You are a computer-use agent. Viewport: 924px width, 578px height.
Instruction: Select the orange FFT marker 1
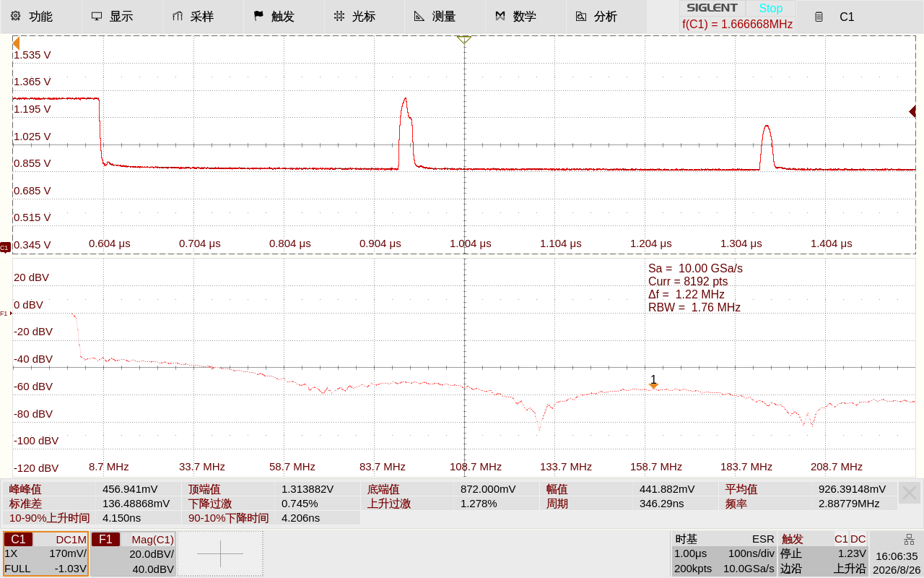(653, 386)
